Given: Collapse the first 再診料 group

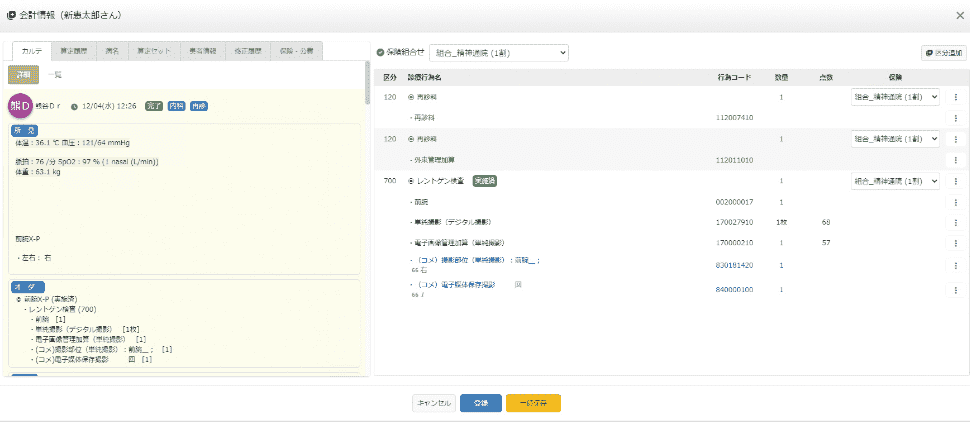Looking at the screenshot, I should click(411, 97).
